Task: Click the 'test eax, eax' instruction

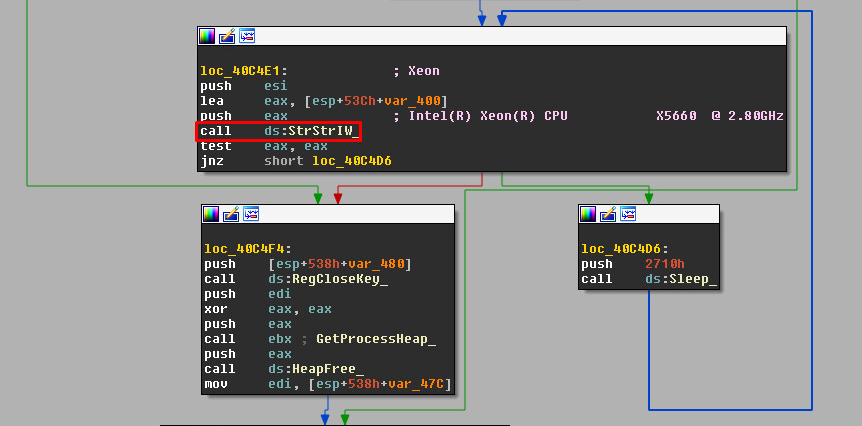Action: pos(264,146)
